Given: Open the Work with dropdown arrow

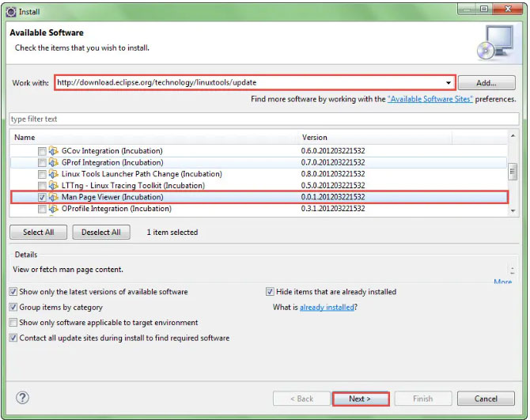Looking at the screenshot, I should [449, 83].
